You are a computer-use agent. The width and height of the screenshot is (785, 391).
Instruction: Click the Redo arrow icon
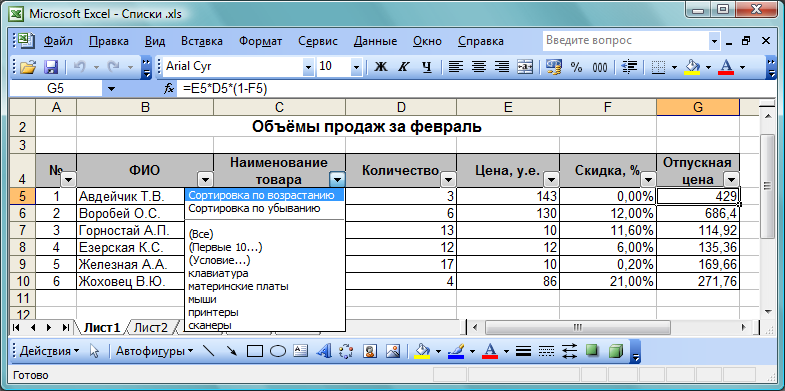114,67
